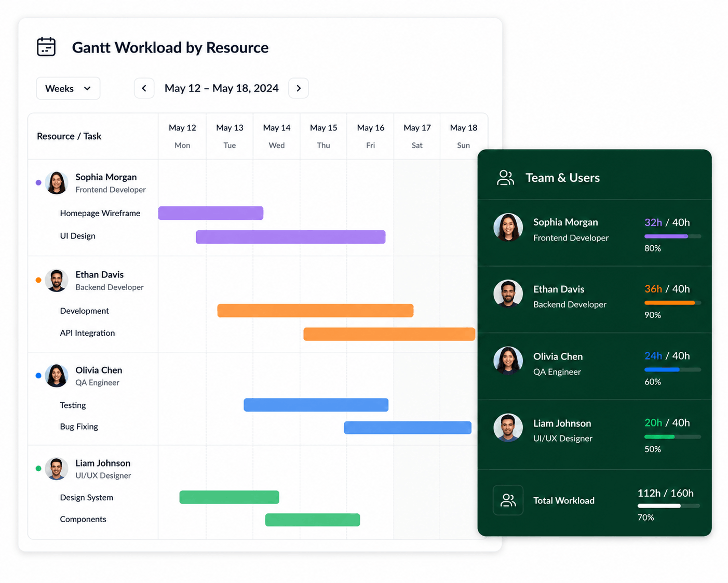The height and width of the screenshot is (583, 728).
Task: Click the May 12 Mon column header
Action: 182,136
